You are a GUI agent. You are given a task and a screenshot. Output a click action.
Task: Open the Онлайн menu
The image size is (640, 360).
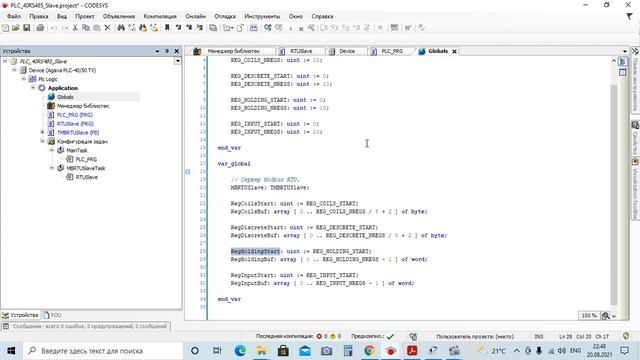[x=196, y=16]
